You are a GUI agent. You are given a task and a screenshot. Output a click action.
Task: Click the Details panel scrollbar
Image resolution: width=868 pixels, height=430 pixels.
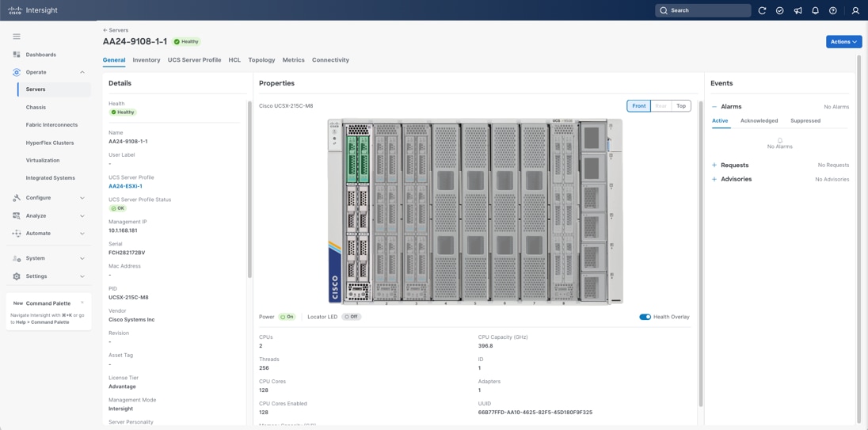coord(249,190)
